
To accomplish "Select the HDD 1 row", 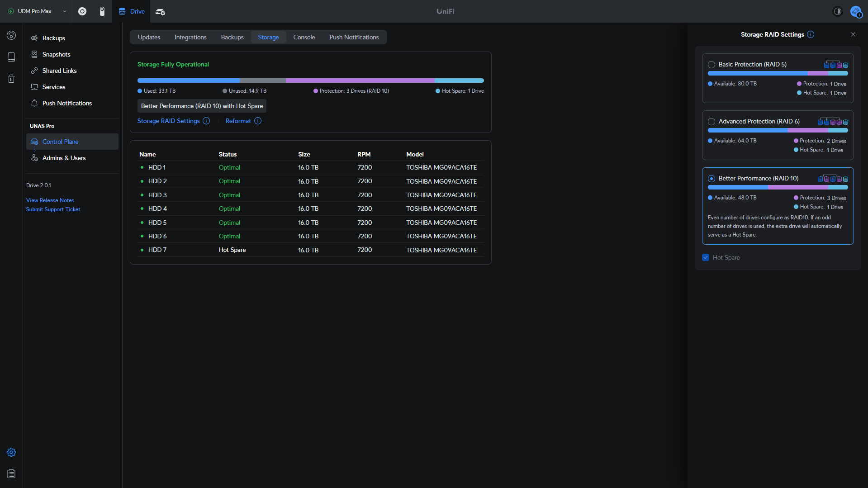I will click(311, 167).
